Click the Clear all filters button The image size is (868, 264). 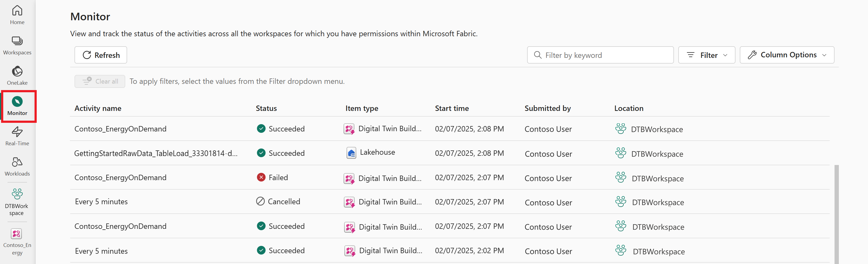coord(100,81)
